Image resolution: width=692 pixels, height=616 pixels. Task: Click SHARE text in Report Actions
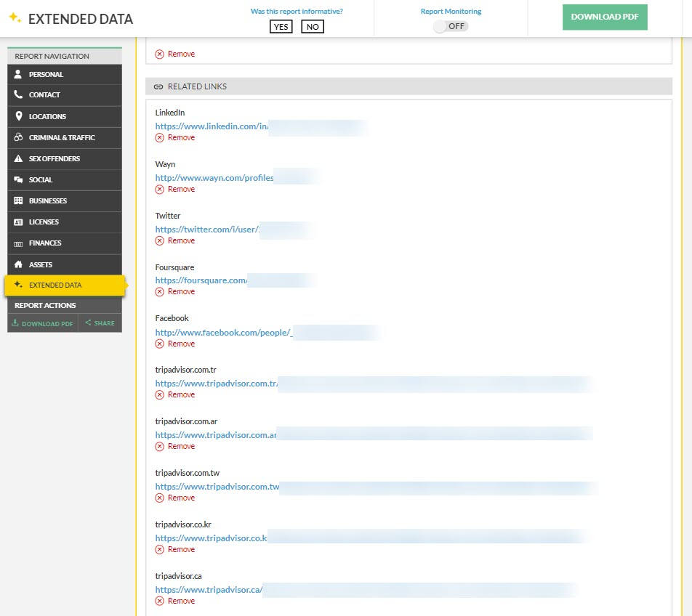[x=104, y=323]
